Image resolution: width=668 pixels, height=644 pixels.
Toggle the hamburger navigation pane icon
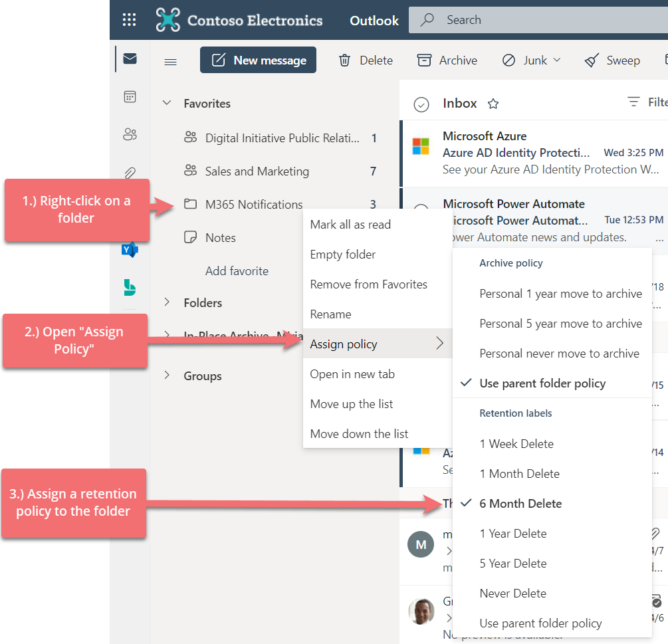(x=170, y=62)
